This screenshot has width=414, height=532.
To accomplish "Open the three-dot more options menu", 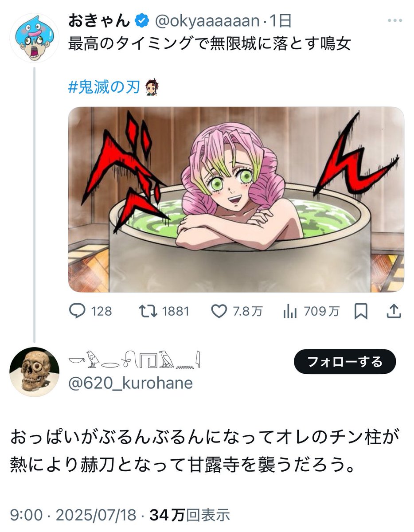I will [394, 21].
